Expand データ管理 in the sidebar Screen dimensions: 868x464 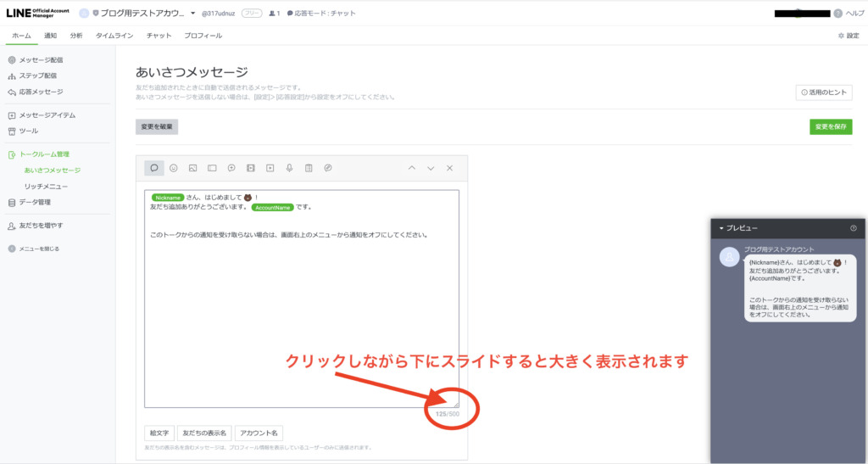[x=35, y=202]
